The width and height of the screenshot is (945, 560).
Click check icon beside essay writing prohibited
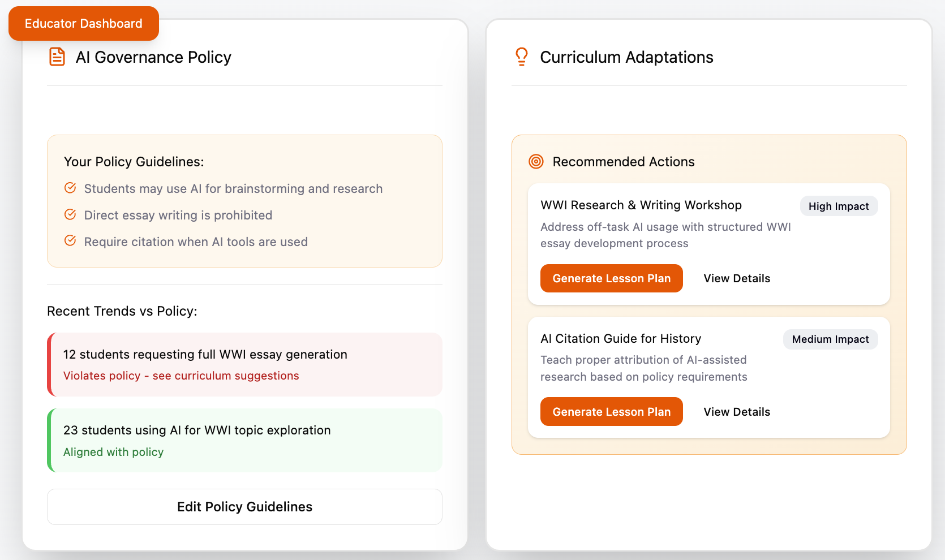[x=70, y=214]
